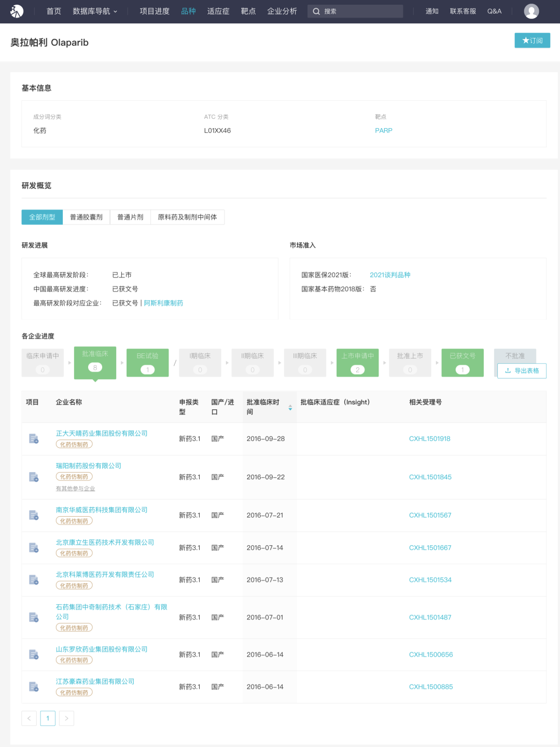Click the search magnifier icon
560x747 pixels.
(x=316, y=11)
